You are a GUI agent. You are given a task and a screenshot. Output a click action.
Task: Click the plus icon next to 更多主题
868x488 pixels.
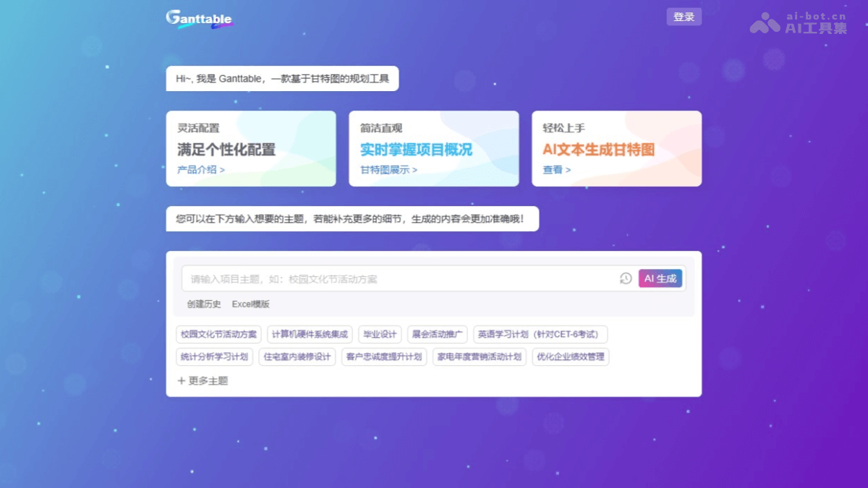click(182, 380)
